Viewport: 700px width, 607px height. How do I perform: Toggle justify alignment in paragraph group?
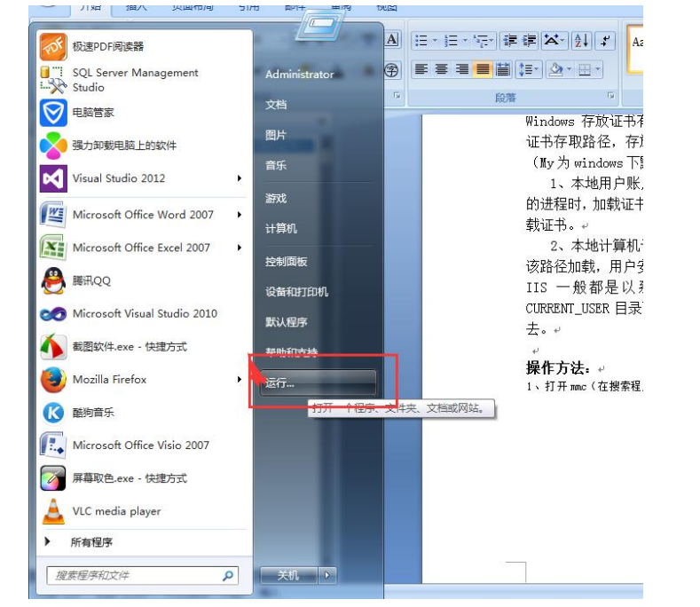[x=483, y=69]
